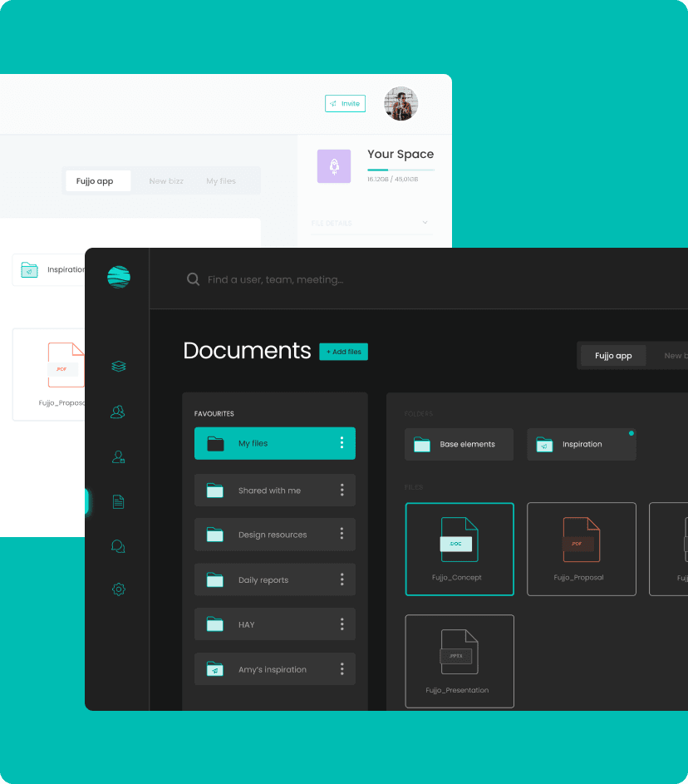This screenshot has width=688, height=784.
Task: Open the My files options menu
Action: [342, 443]
